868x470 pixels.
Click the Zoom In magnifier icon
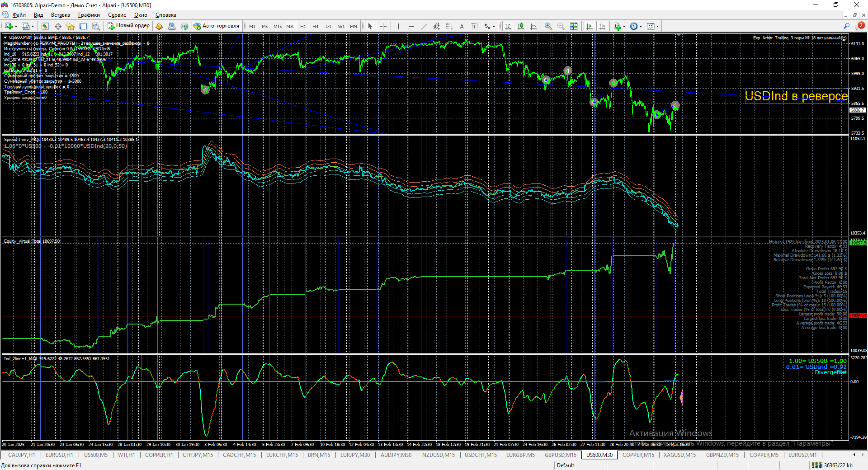coord(548,26)
